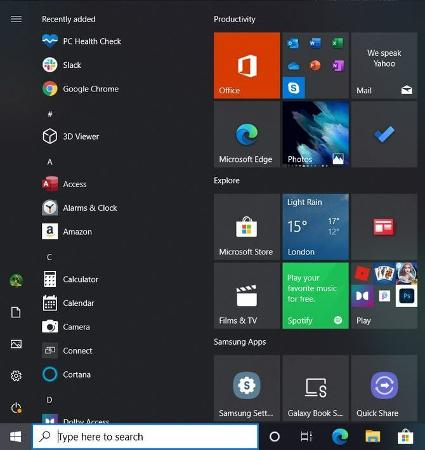
Task: Click the D letter index header
Action: (49, 400)
